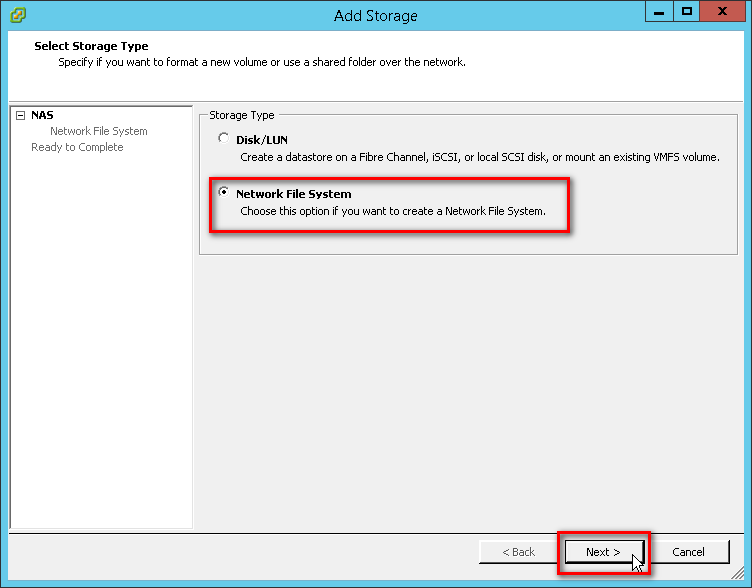Cancel the Add Storage wizard
Image resolution: width=752 pixels, height=588 pixels.
point(689,552)
